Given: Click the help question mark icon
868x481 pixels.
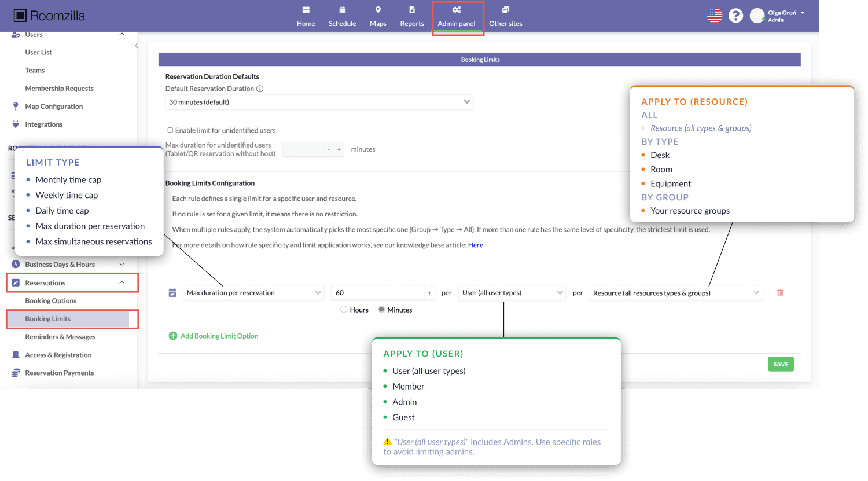Looking at the screenshot, I should (x=735, y=16).
